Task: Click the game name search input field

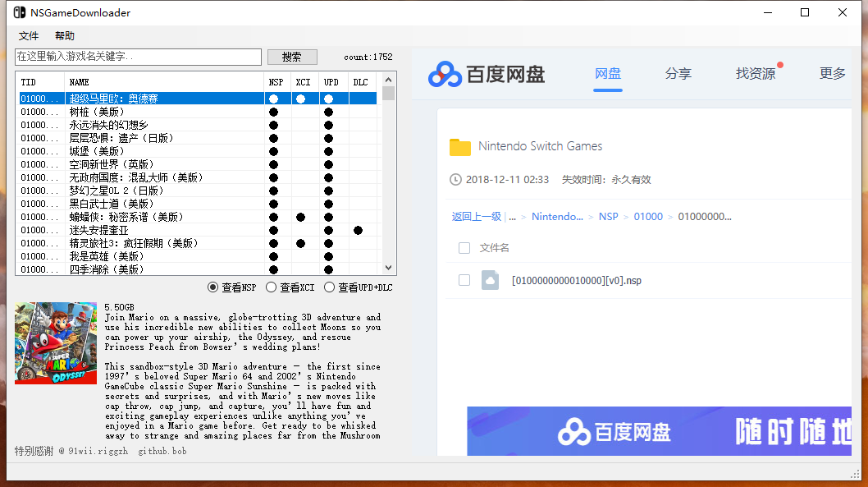Action: pyautogui.click(x=139, y=57)
